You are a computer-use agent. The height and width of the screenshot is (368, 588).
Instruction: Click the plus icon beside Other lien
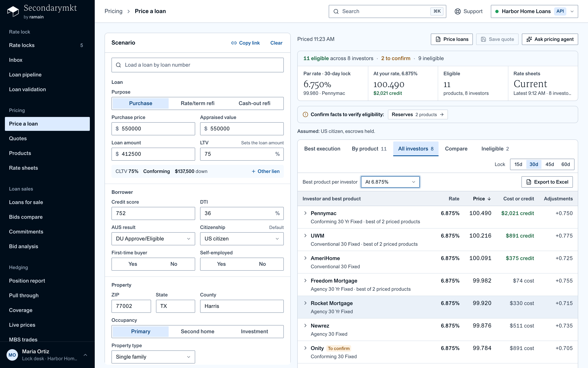253,171
